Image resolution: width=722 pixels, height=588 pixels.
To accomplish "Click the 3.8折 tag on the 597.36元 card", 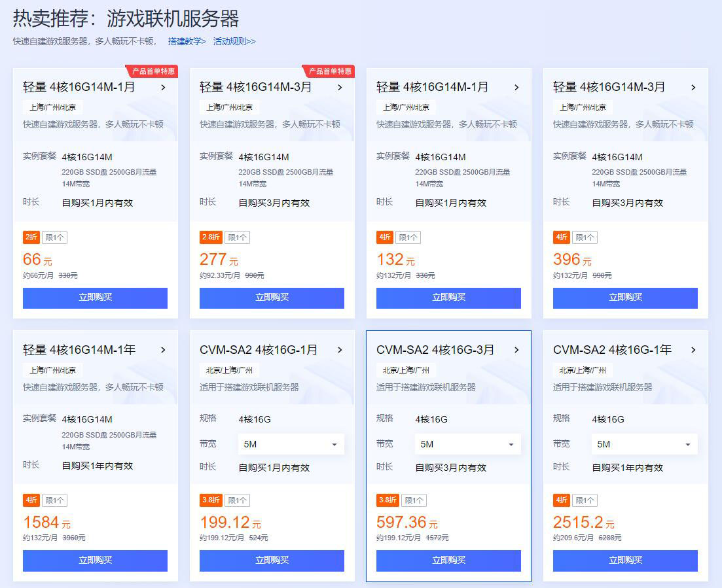I will (x=388, y=500).
